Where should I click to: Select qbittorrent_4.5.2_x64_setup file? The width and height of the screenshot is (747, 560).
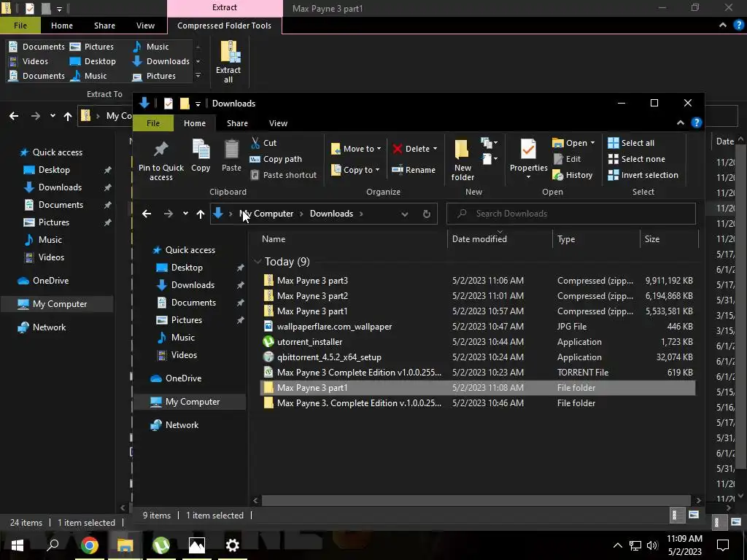coord(478,357)
